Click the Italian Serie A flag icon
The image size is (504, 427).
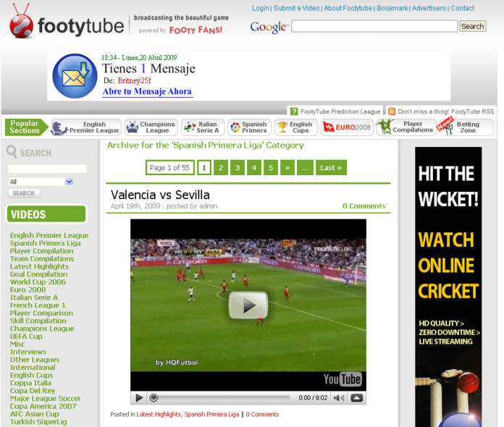pyautogui.click(x=189, y=127)
